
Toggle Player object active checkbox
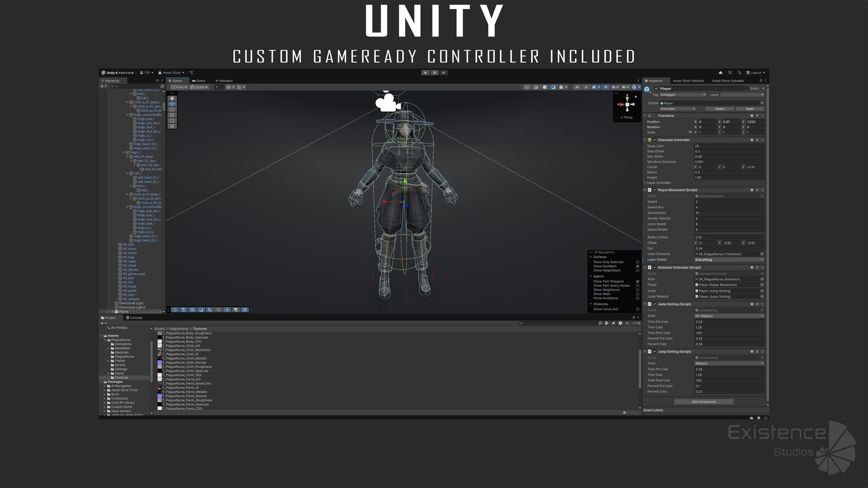(x=656, y=89)
